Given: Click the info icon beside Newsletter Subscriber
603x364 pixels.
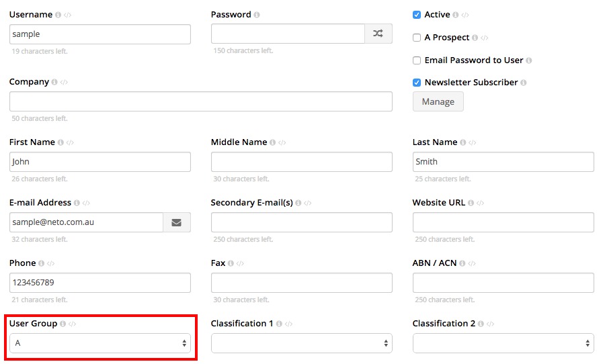Looking at the screenshot, I should pos(524,82).
